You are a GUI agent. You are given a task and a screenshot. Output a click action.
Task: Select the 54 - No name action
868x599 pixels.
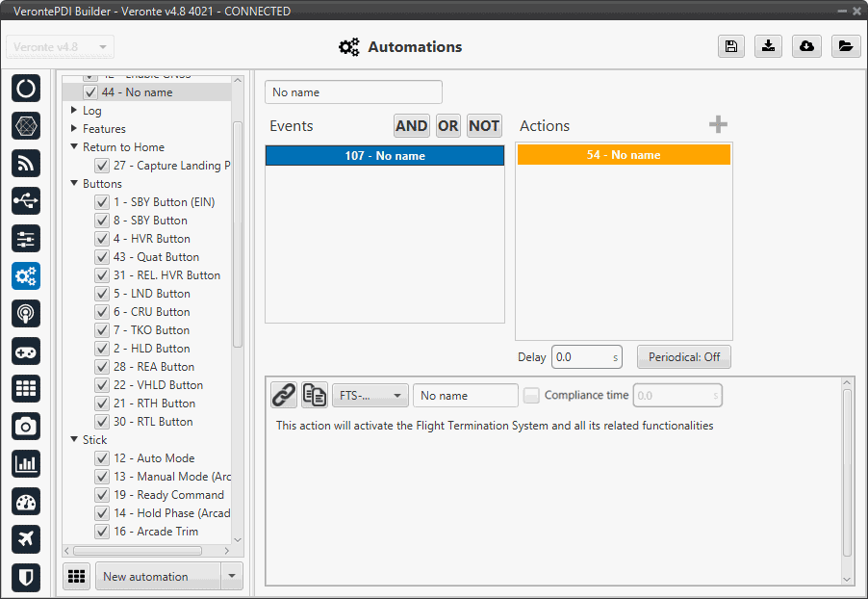coord(624,155)
